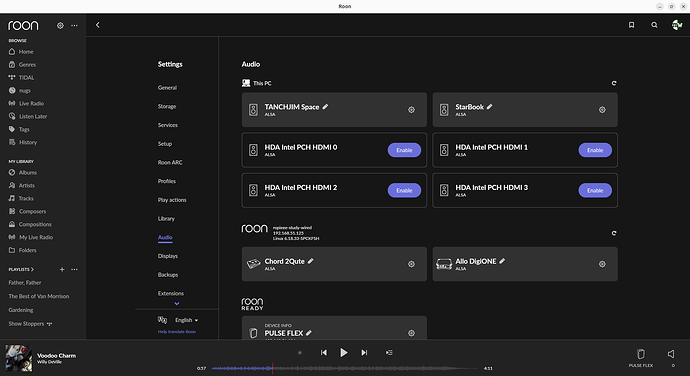Open device settings gear for StarBook
The image size is (690, 376).
pos(602,110)
